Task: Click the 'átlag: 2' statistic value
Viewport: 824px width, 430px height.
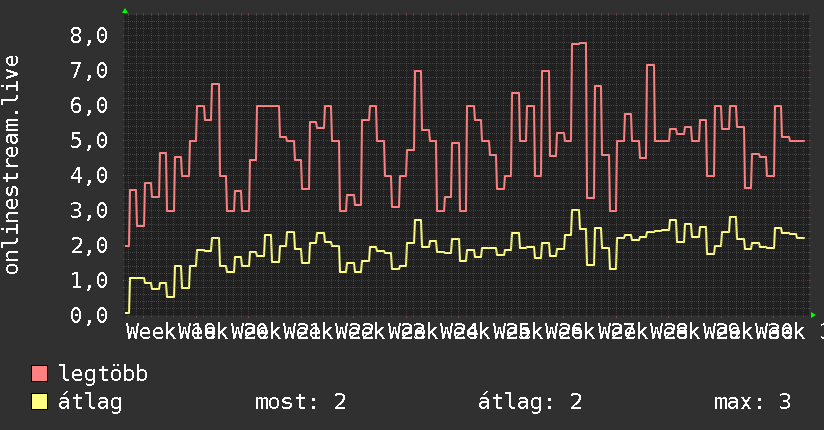Action: pyautogui.click(x=530, y=402)
